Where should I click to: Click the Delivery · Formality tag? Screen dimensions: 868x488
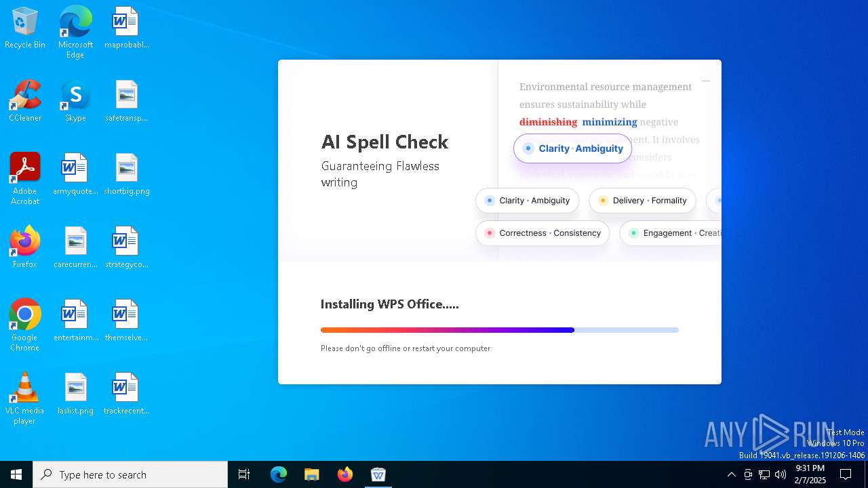[x=642, y=201]
